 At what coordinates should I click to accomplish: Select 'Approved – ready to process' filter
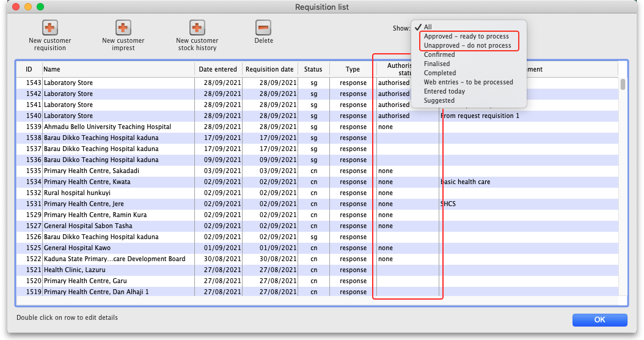466,37
